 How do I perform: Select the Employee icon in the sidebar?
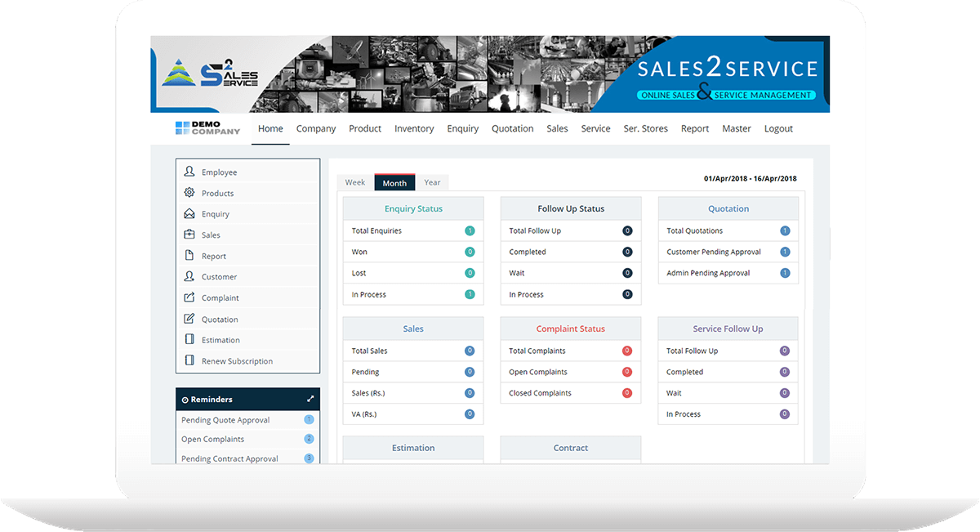(x=189, y=172)
